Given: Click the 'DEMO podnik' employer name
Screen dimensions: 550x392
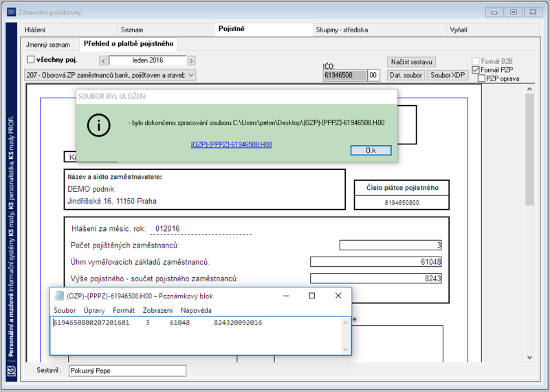Looking at the screenshot, I should 91,189.
